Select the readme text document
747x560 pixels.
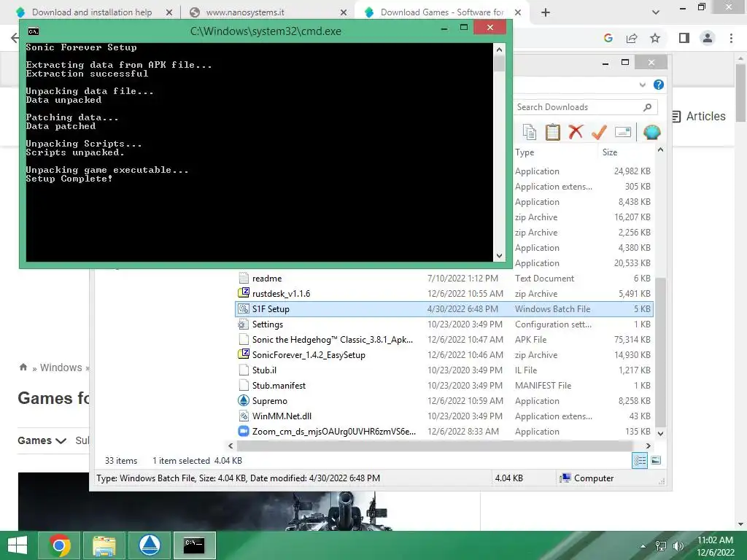click(x=444, y=279)
